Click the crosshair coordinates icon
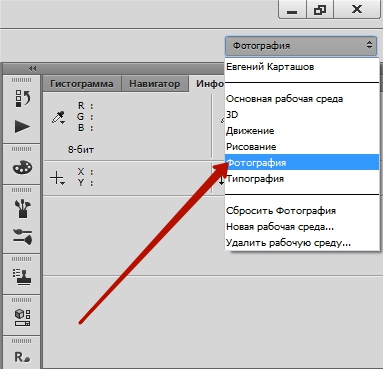Image resolution: width=383 pixels, height=369 pixels. point(57,178)
